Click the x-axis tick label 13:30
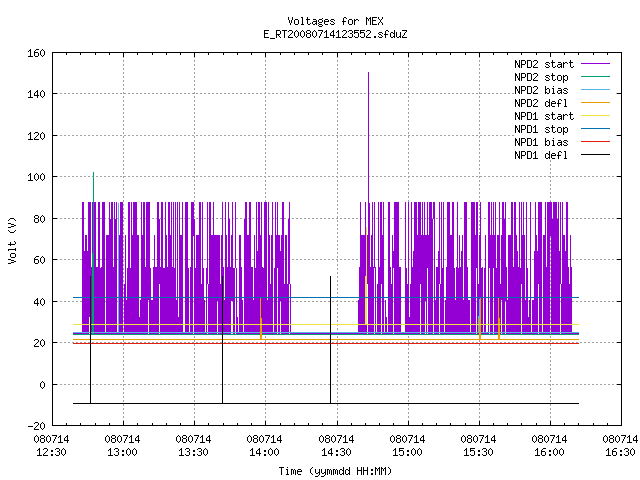 pos(193,453)
